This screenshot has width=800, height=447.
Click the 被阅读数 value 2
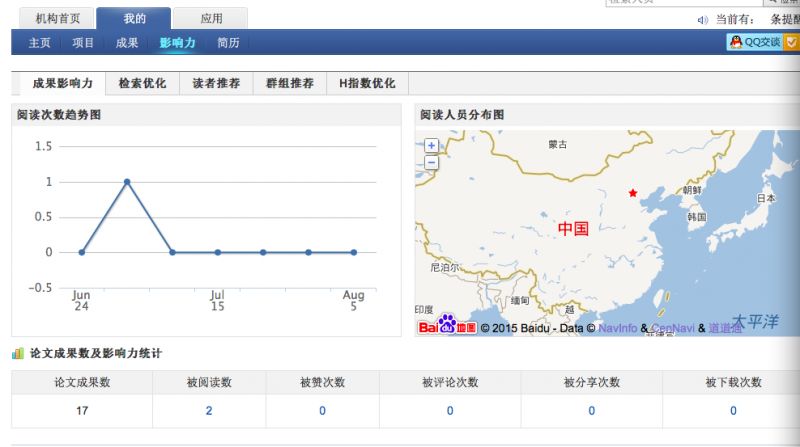pos(209,411)
